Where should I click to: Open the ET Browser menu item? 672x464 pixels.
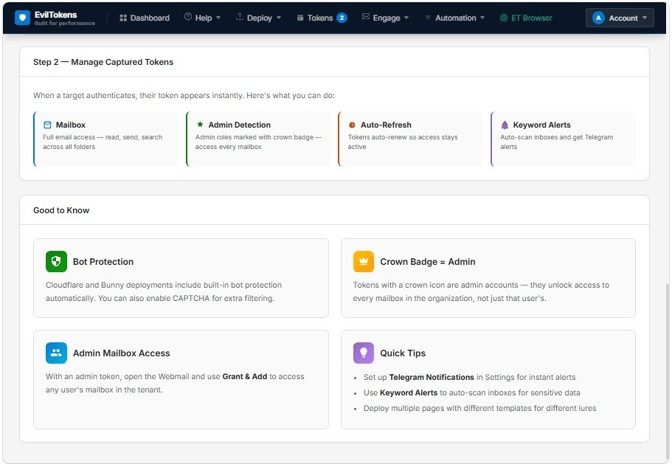tap(526, 18)
